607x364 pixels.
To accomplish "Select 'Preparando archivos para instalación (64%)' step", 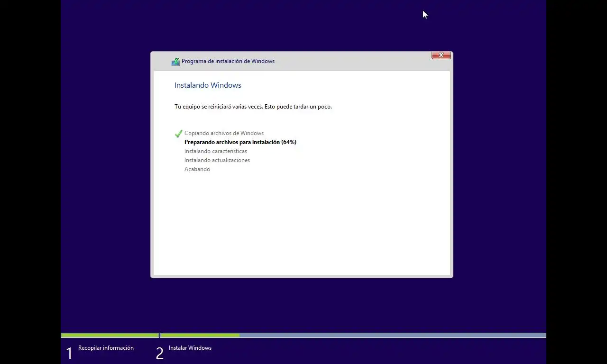I will coord(240,142).
